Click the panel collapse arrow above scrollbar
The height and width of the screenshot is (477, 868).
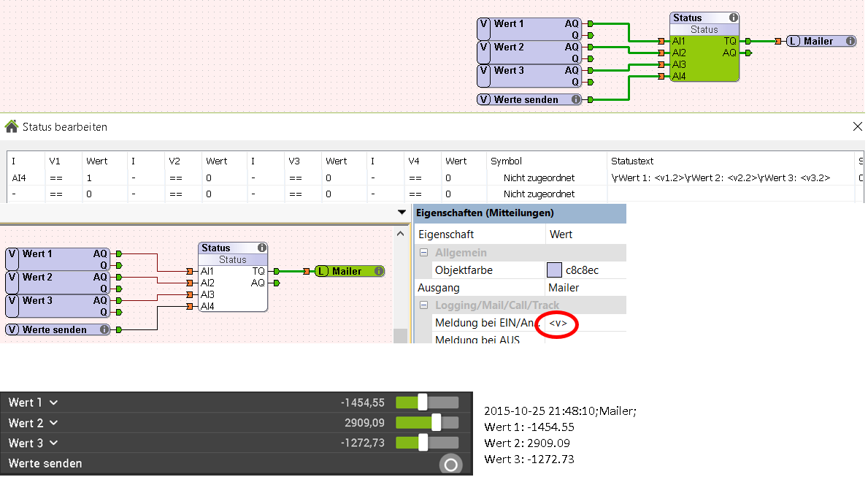(x=401, y=213)
